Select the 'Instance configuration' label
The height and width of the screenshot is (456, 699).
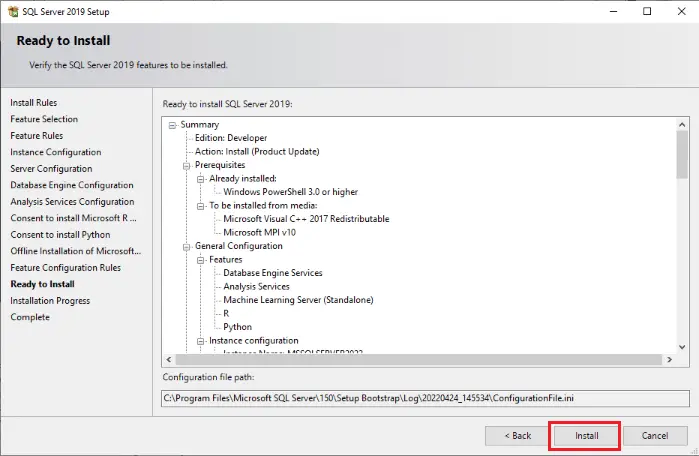click(254, 341)
